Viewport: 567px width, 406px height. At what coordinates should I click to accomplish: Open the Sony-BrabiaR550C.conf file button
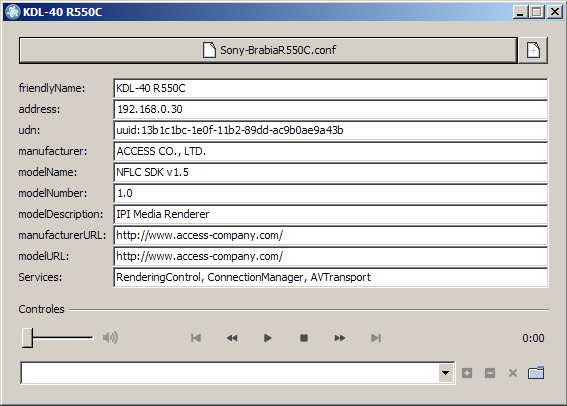(268, 50)
